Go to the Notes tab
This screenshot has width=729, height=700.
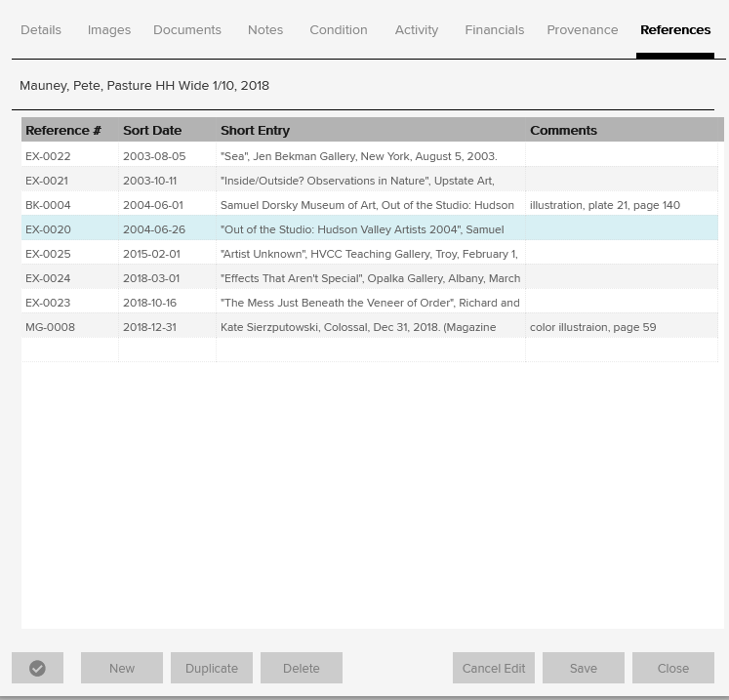point(265,30)
